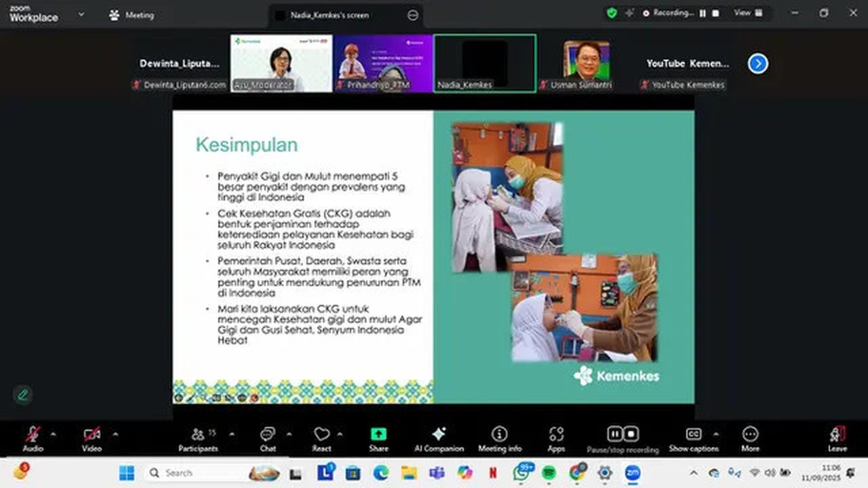Show next participants with blue arrow

[757, 64]
